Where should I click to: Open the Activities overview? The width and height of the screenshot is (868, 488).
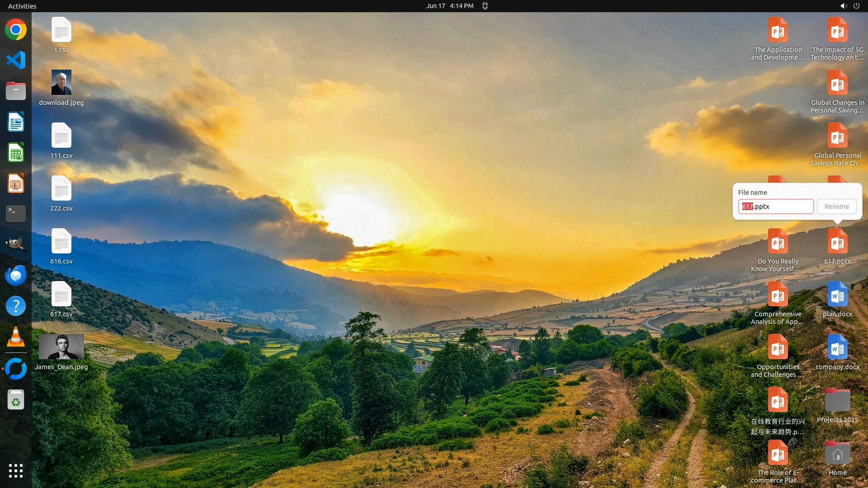(x=22, y=6)
